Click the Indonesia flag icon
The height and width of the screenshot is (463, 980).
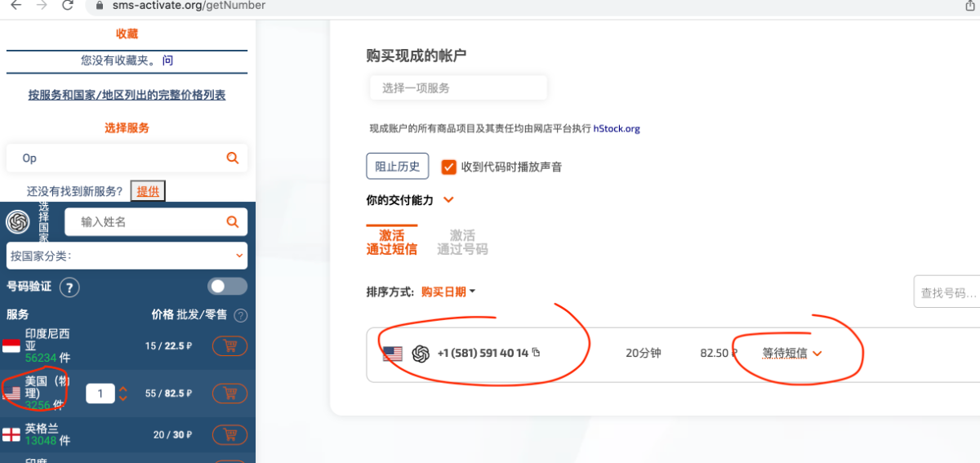(x=11, y=346)
